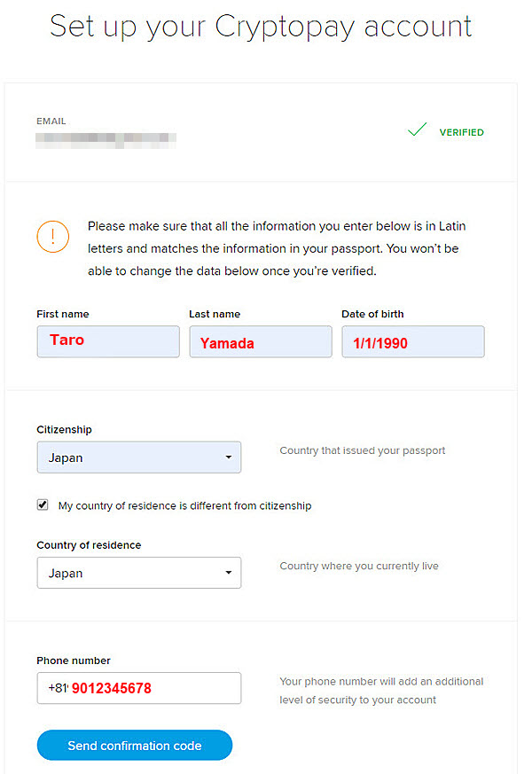
Task: Toggle residence different from citizenship checkbox
Action: pyautogui.click(x=43, y=504)
